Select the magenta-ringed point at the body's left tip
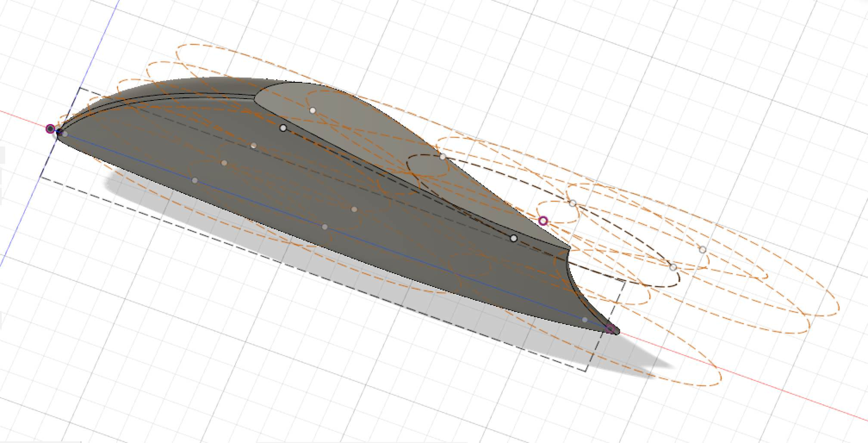 click(x=50, y=128)
